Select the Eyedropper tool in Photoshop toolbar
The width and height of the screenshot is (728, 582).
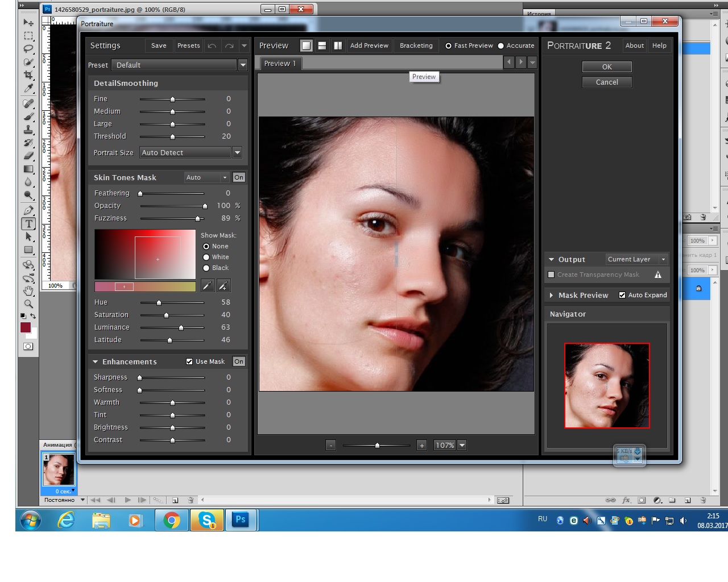pos(28,88)
